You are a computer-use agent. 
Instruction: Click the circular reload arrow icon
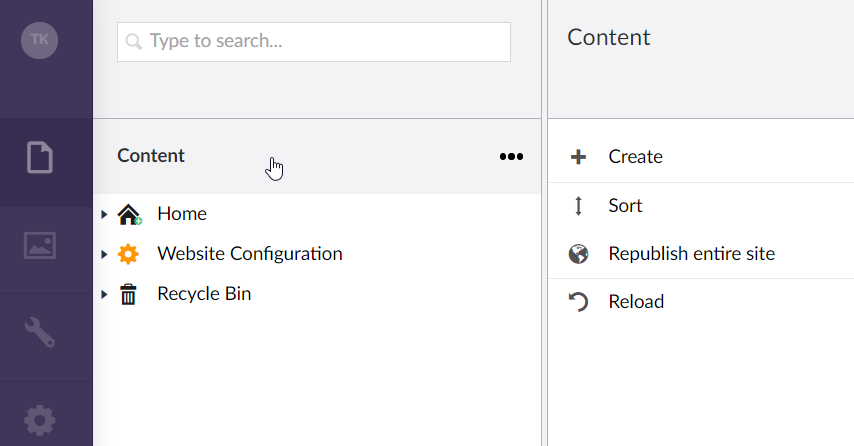(578, 302)
